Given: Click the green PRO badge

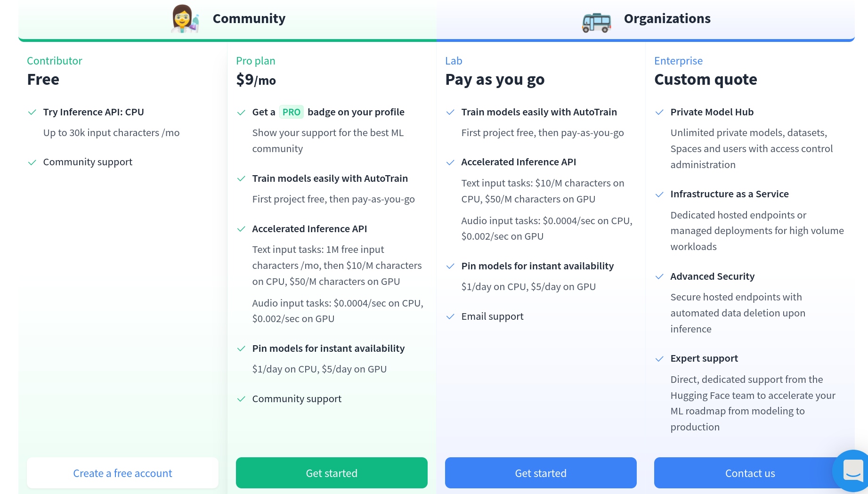Looking at the screenshot, I should tap(291, 112).
